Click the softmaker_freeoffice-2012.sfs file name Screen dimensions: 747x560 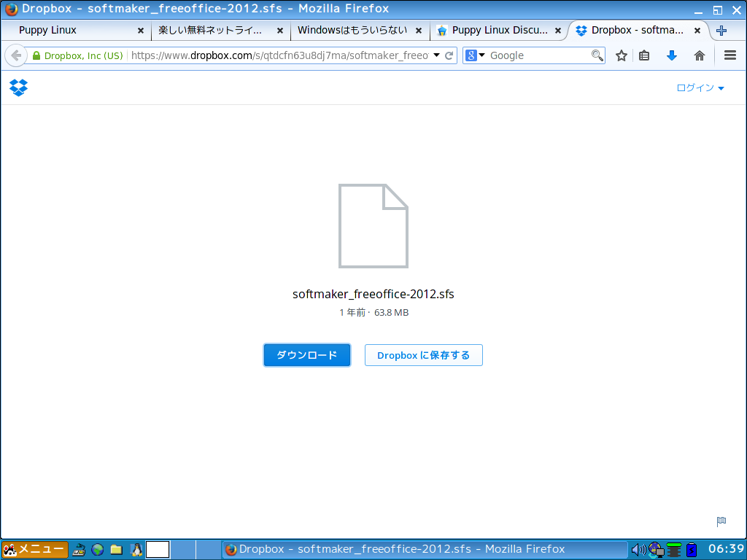[373, 295]
